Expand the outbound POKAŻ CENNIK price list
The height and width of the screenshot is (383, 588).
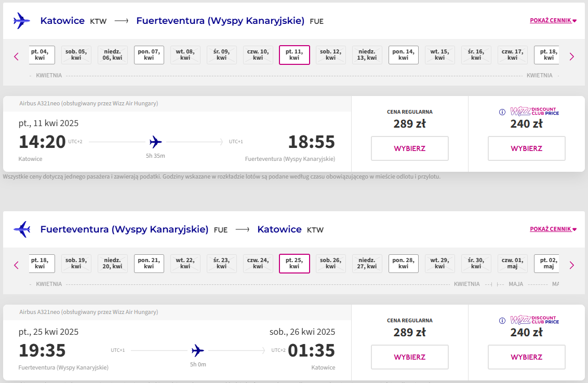553,20
